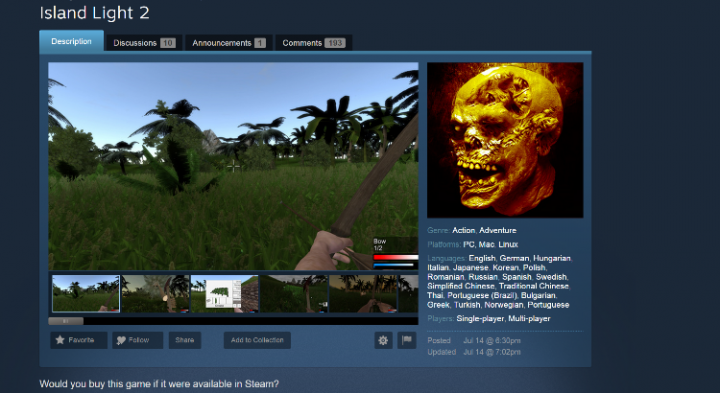The image size is (720, 393).
Task: Click the Thai language link
Action: coord(435,295)
